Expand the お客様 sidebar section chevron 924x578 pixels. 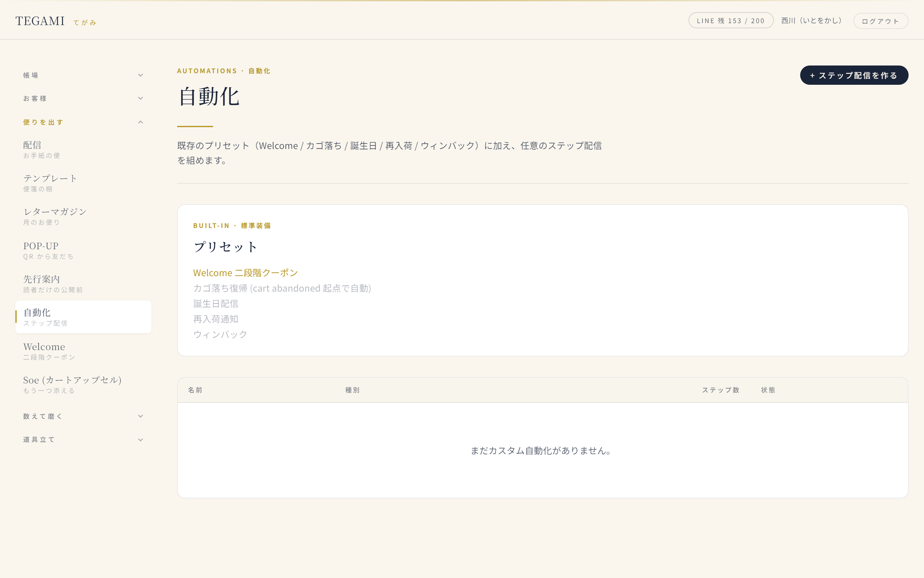coord(141,98)
